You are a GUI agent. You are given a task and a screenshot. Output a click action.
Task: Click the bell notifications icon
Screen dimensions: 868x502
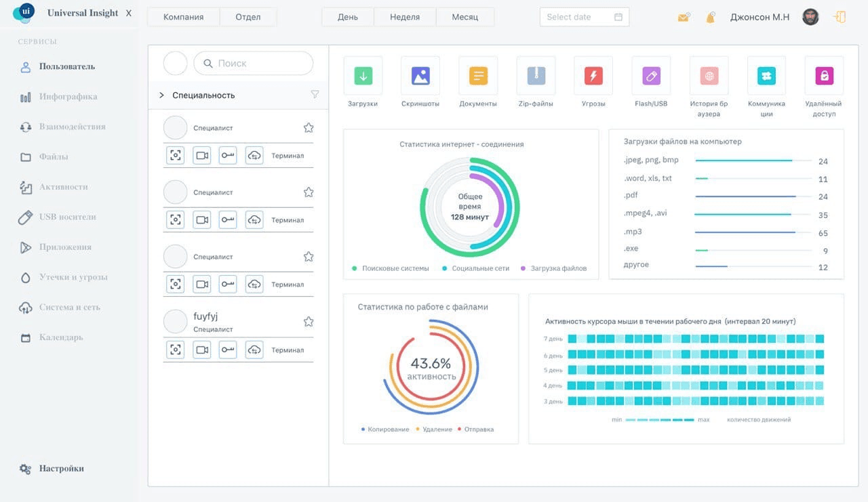coord(711,17)
